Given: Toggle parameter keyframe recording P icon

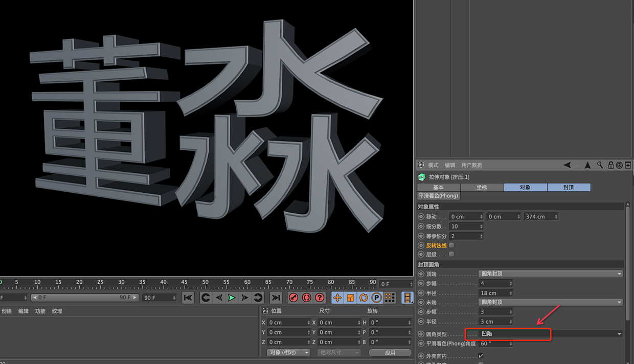Looking at the screenshot, I should (x=376, y=298).
